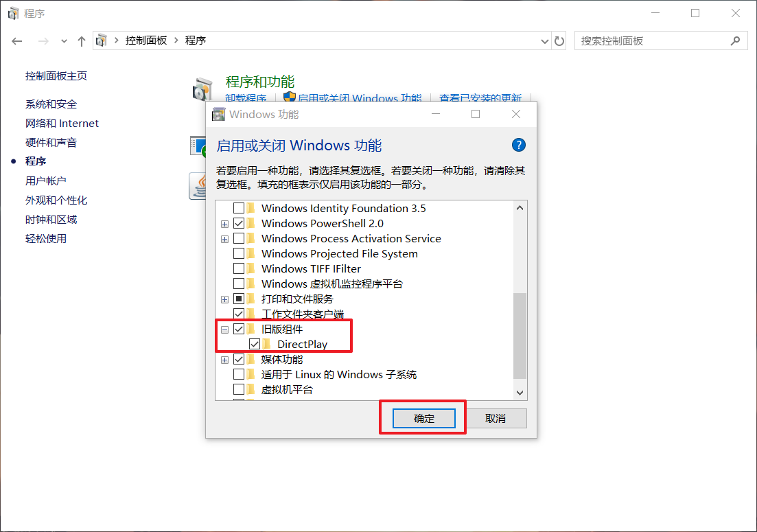Expand the 媒体功能 tree node

point(224,360)
